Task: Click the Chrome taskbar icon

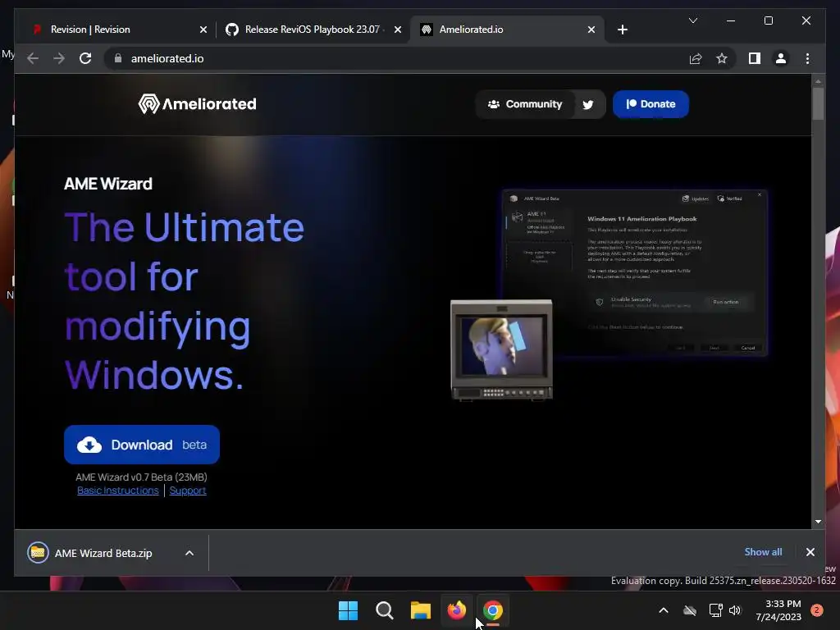Action: click(493, 610)
